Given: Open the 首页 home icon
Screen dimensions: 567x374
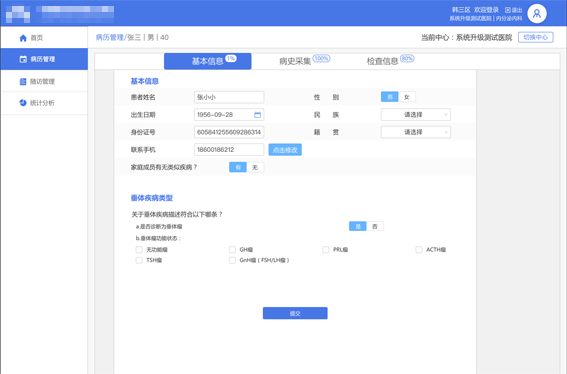Looking at the screenshot, I should click(23, 38).
